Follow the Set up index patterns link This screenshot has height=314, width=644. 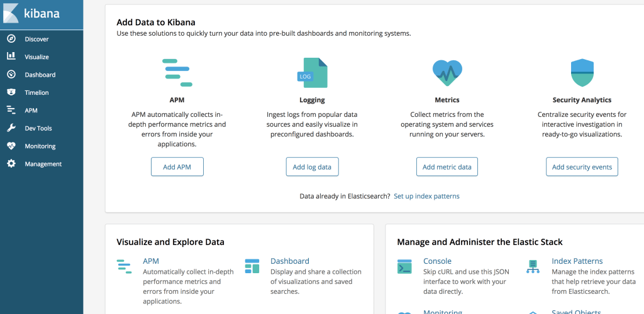tap(426, 196)
